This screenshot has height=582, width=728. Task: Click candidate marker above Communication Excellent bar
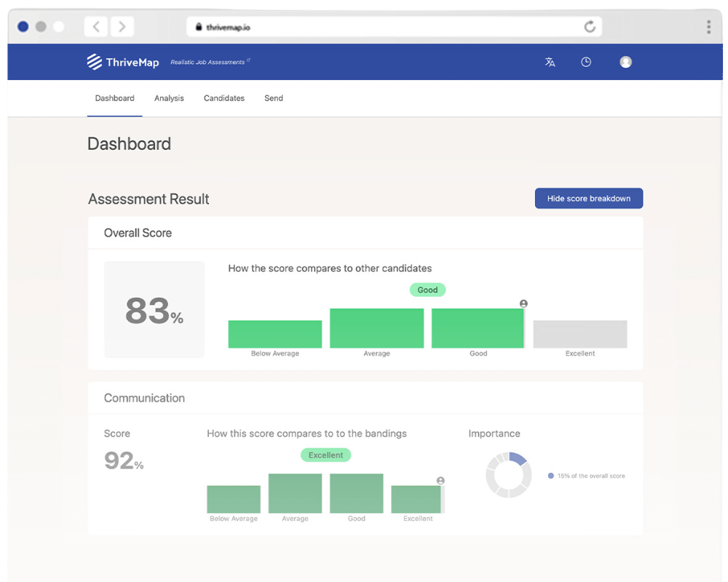(440, 480)
